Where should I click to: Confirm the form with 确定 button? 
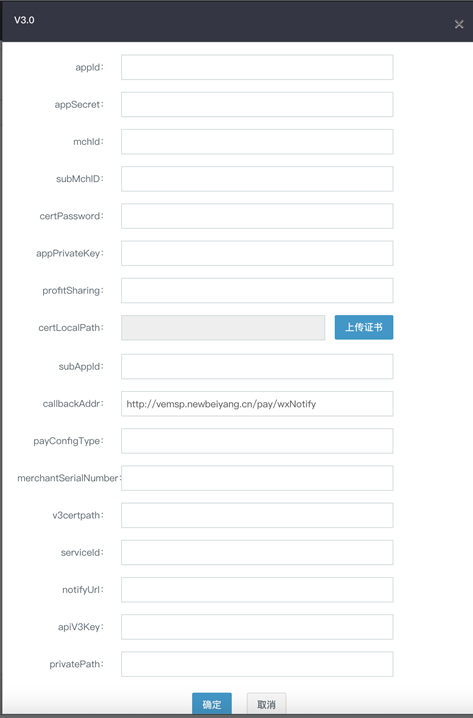(x=212, y=704)
